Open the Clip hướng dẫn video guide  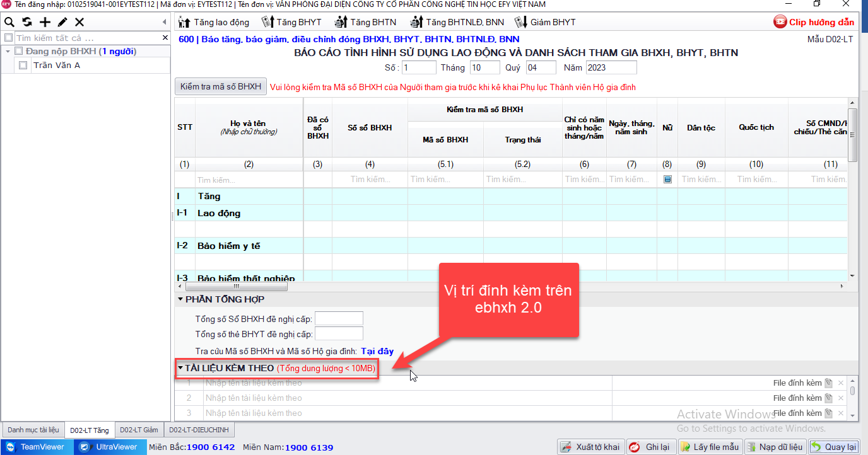(x=814, y=22)
